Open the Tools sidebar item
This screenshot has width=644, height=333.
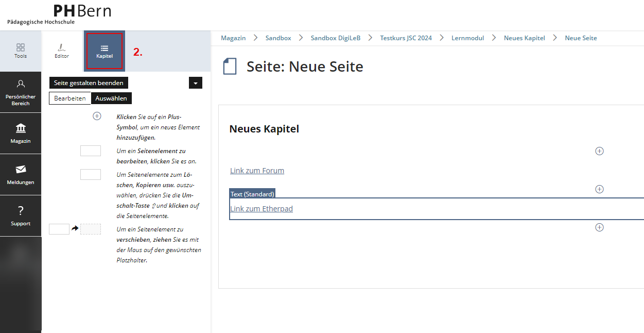(21, 51)
